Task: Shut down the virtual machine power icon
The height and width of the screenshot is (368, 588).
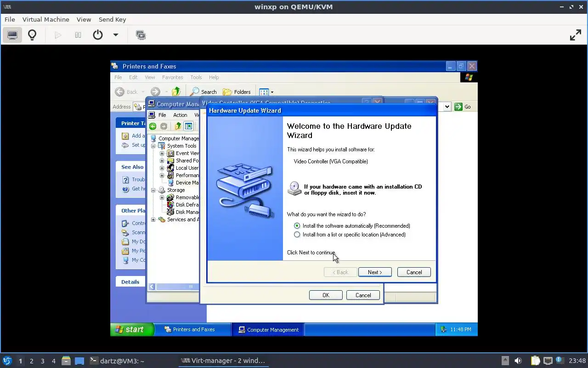Action: 98,35
